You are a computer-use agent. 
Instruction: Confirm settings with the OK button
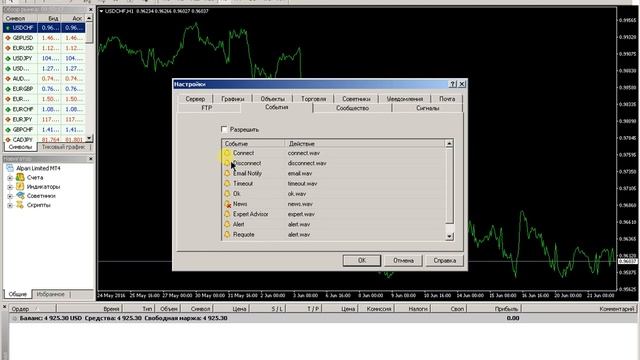point(362,260)
